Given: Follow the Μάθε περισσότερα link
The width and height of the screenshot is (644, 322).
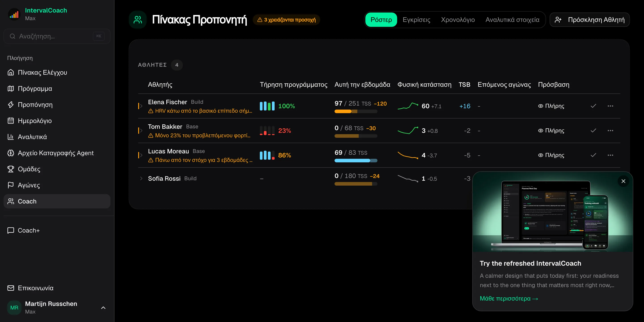Looking at the screenshot, I should (509, 299).
